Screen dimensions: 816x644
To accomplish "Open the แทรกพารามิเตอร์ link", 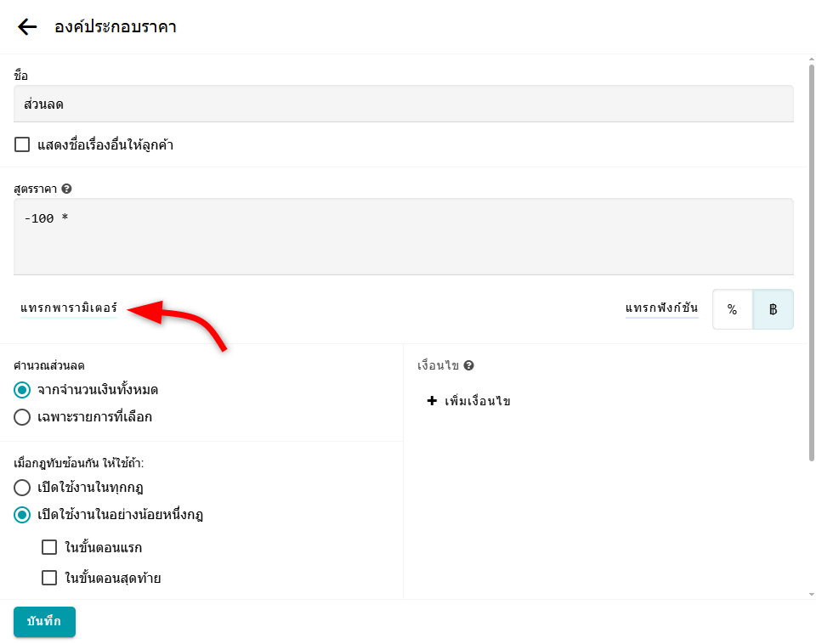I will [x=69, y=308].
